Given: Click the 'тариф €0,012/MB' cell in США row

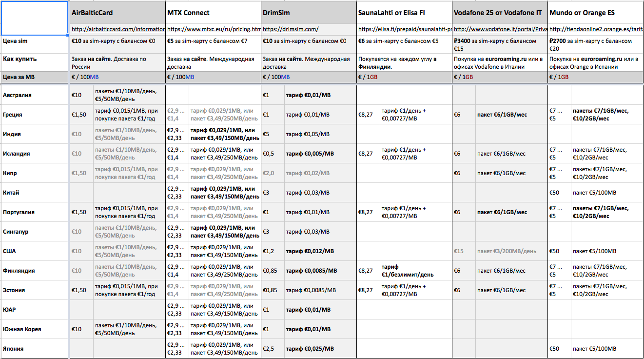Looking at the screenshot, I should pyautogui.click(x=321, y=251).
